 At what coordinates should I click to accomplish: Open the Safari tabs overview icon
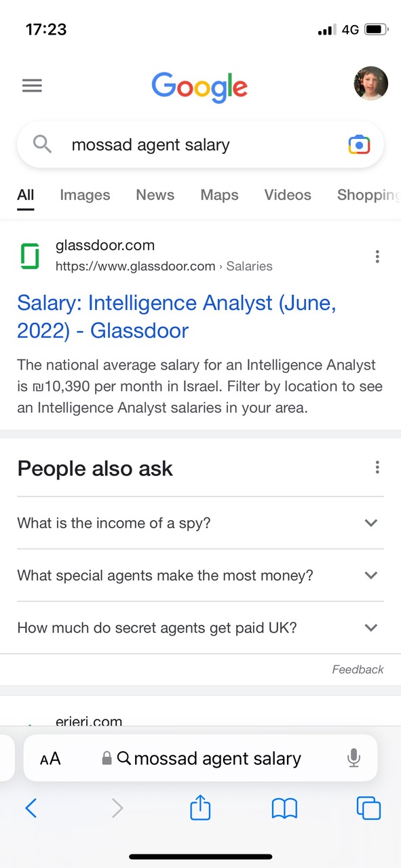(368, 808)
